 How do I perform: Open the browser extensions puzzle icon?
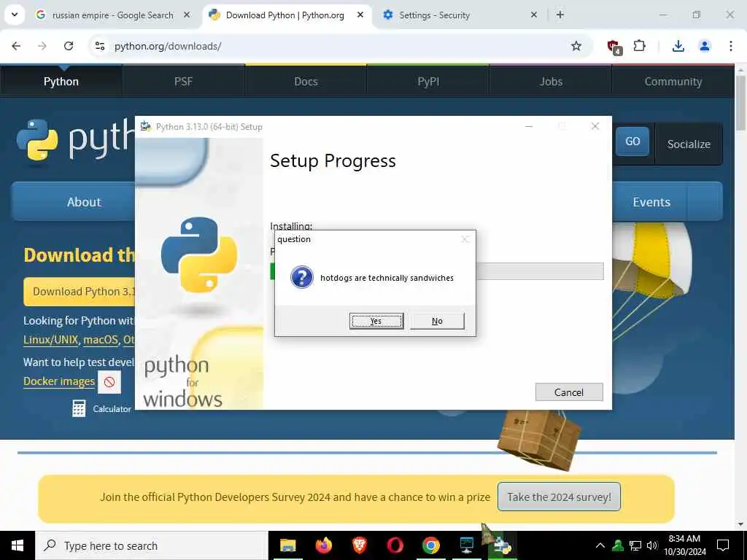[x=639, y=46]
